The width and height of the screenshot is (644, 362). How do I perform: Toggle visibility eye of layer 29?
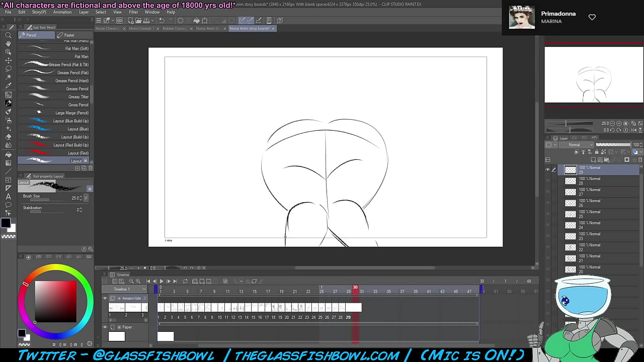pyautogui.click(x=547, y=170)
